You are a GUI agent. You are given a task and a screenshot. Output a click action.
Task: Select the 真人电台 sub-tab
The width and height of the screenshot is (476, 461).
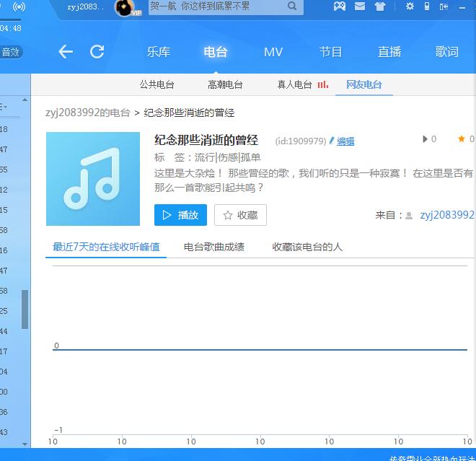(295, 84)
